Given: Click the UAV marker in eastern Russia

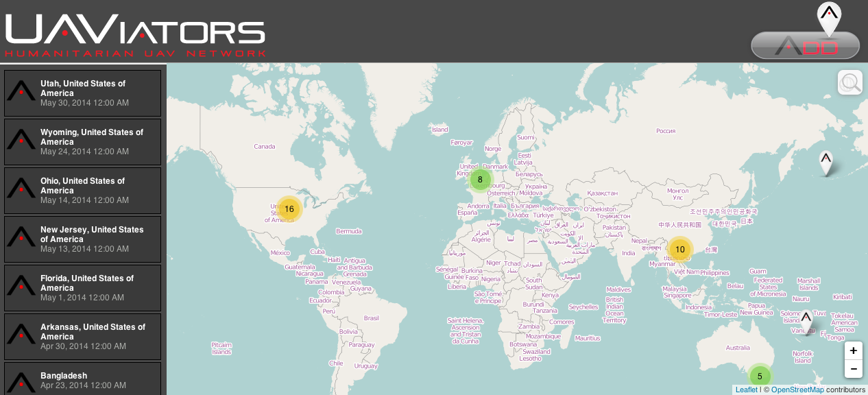Looking at the screenshot, I should point(826,163).
